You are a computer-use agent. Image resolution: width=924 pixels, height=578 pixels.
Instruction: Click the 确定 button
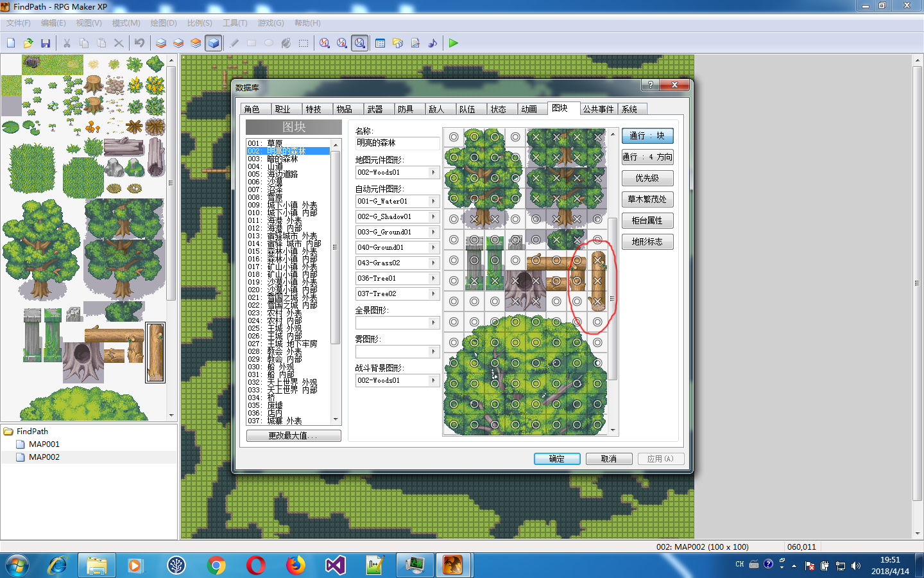pyautogui.click(x=557, y=459)
